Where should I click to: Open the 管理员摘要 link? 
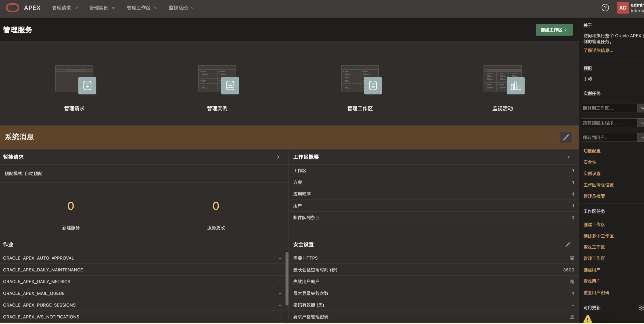pos(594,196)
